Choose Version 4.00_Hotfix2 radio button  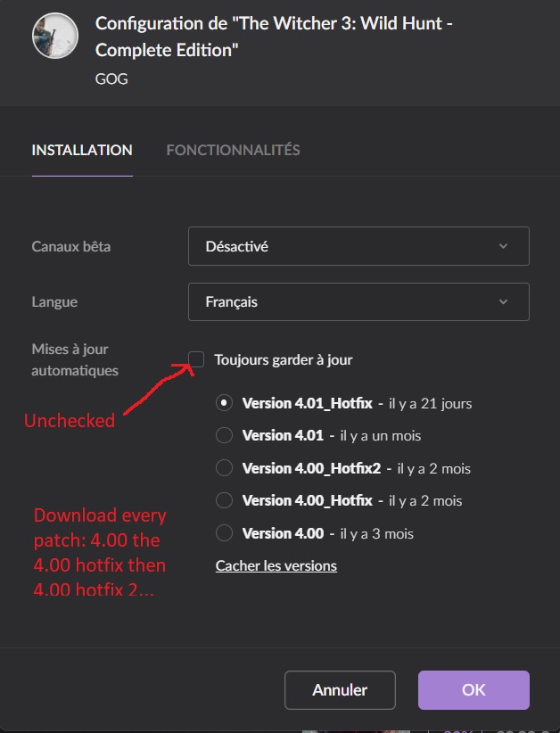(x=225, y=468)
